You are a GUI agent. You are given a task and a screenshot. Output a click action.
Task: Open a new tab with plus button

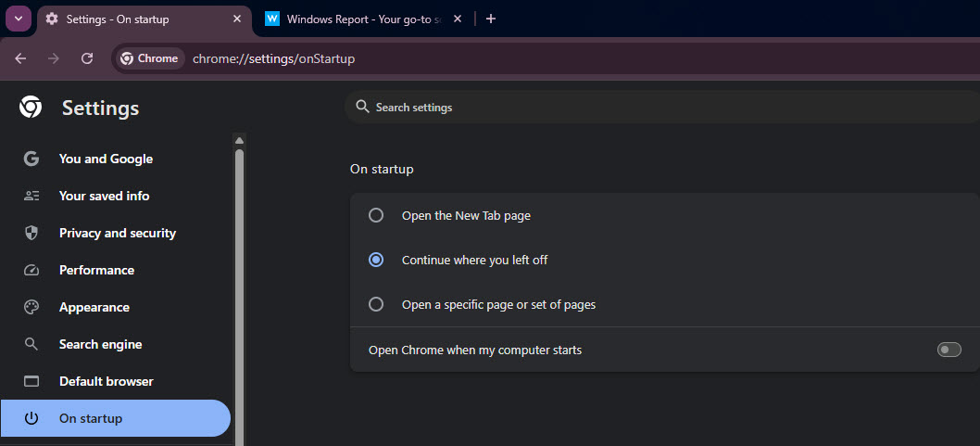coord(491,19)
